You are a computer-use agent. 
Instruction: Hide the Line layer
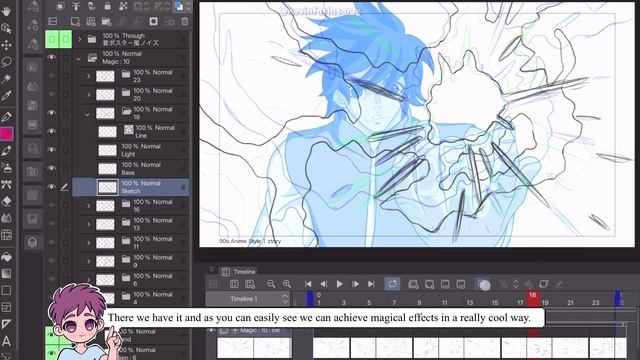pyautogui.click(x=51, y=131)
